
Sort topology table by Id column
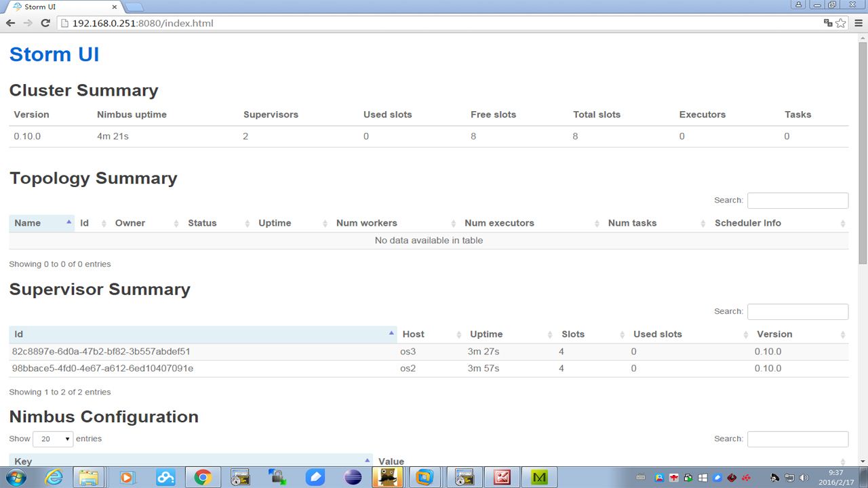click(92, 223)
